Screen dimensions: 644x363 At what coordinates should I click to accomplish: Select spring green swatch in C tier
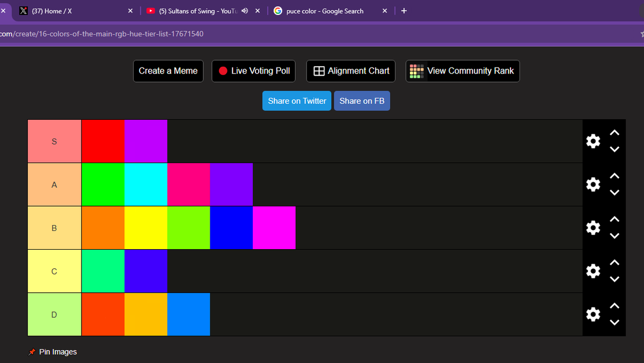103,271
